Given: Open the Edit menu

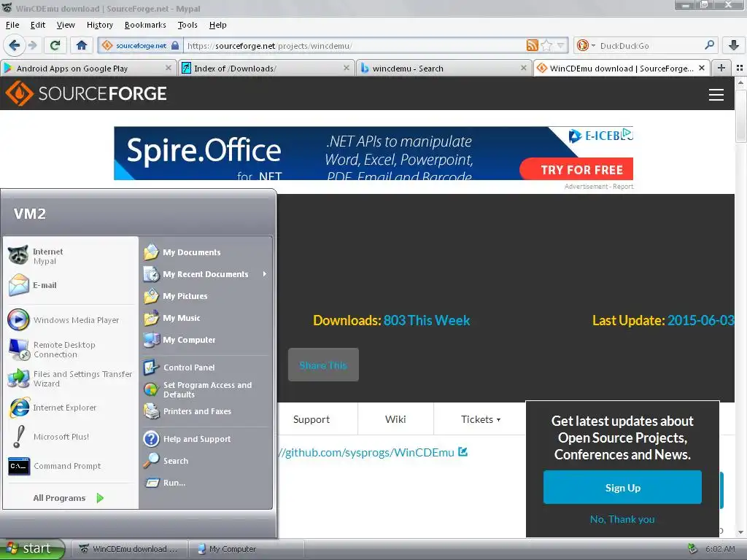Looking at the screenshot, I should point(38,25).
